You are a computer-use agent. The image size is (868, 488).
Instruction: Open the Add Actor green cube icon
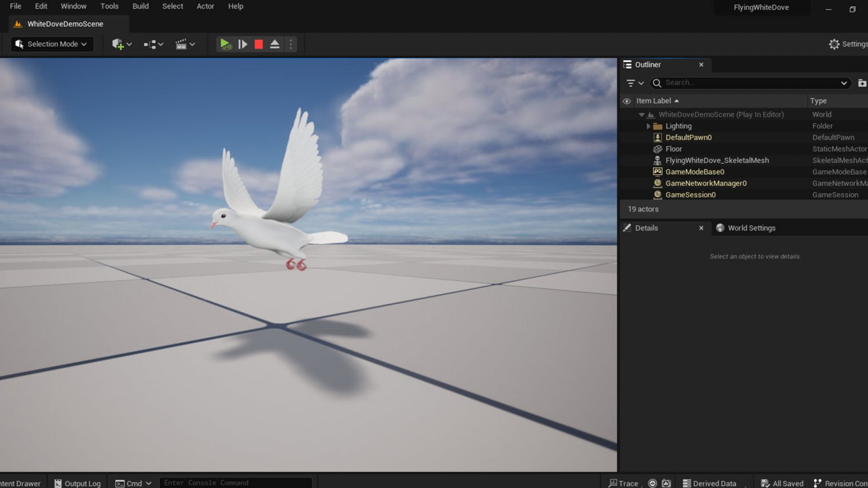[119, 44]
